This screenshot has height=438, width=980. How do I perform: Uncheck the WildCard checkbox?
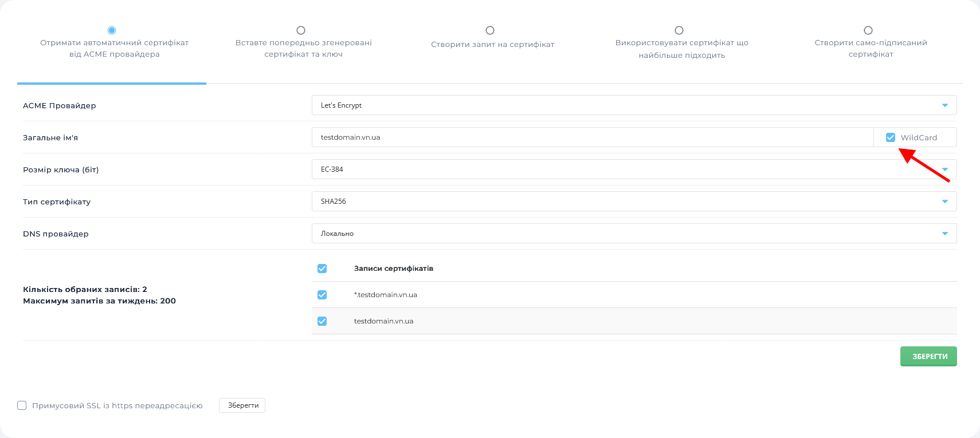[x=891, y=137]
